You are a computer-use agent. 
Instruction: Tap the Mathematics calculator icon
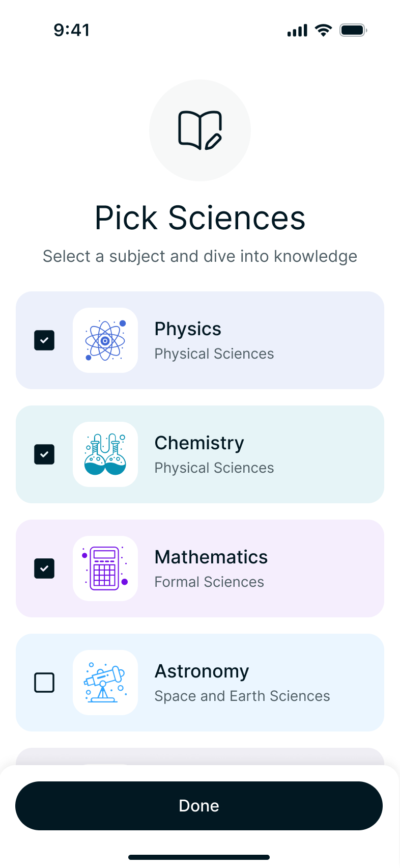pyautogui.click(x=105, y=568)
